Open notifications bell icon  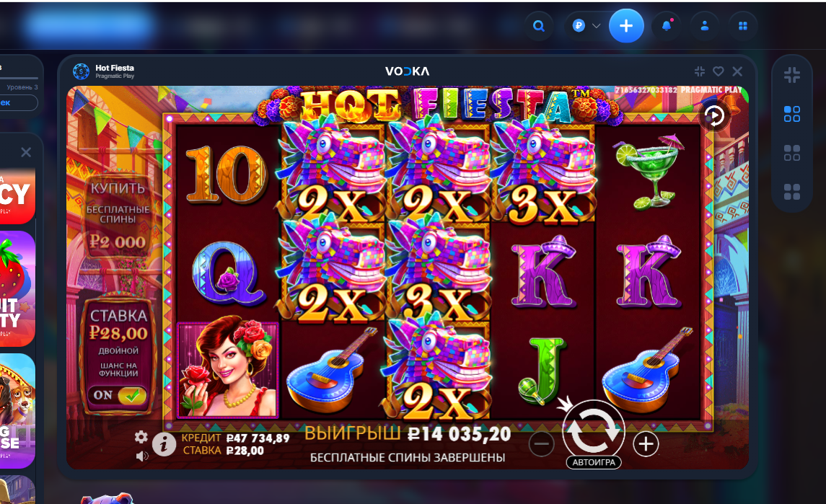[x=667, y=26]
